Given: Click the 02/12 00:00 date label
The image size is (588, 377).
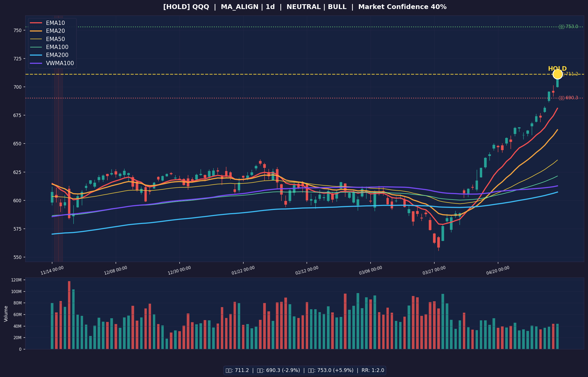Looking at the screenshot, I should pyautogui.click(x=307, y=271).
